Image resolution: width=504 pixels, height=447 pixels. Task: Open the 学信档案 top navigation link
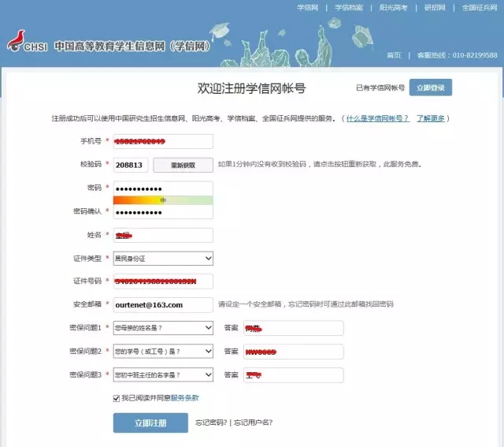(x=349, y=8)
